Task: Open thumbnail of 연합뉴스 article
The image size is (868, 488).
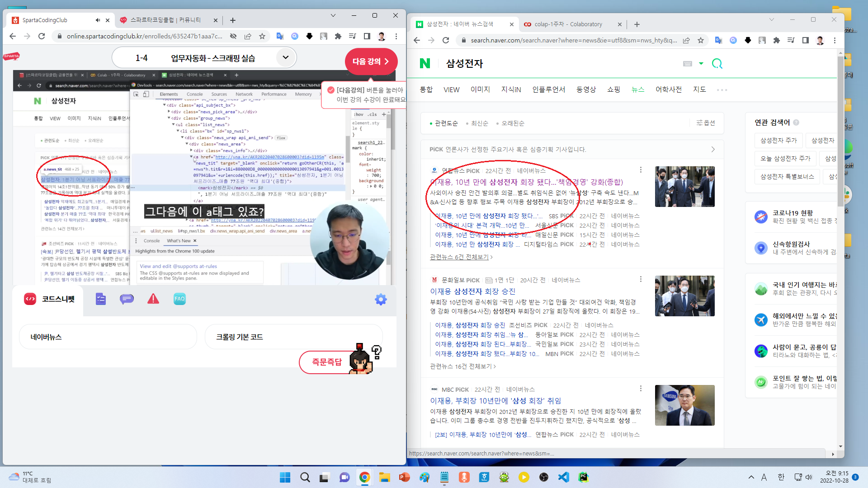Action: [684, 187]
